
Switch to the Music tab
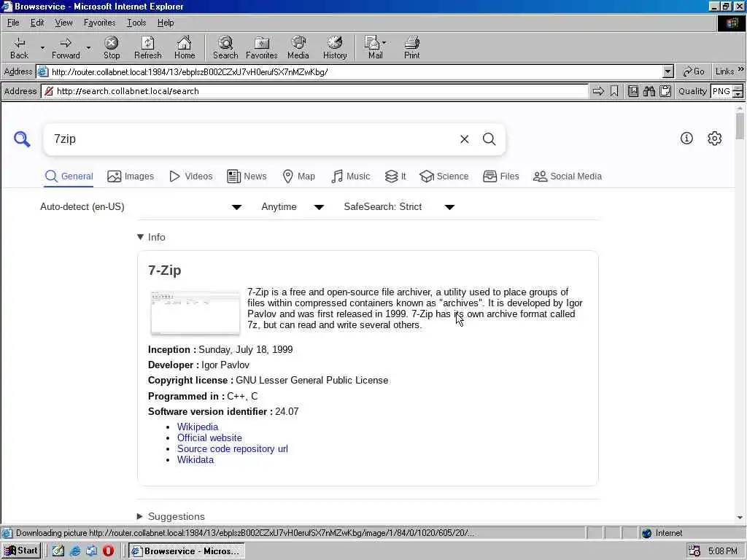point(351,176)
